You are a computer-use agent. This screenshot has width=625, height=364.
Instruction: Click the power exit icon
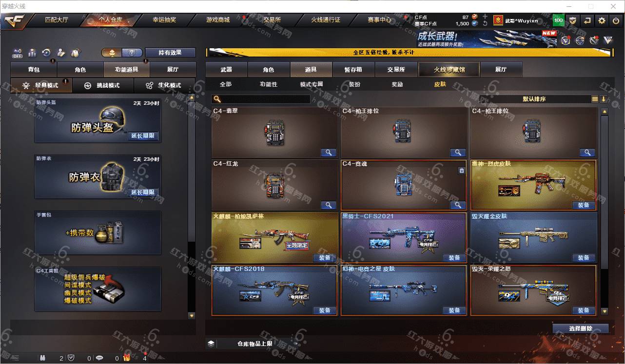[616, 20]
